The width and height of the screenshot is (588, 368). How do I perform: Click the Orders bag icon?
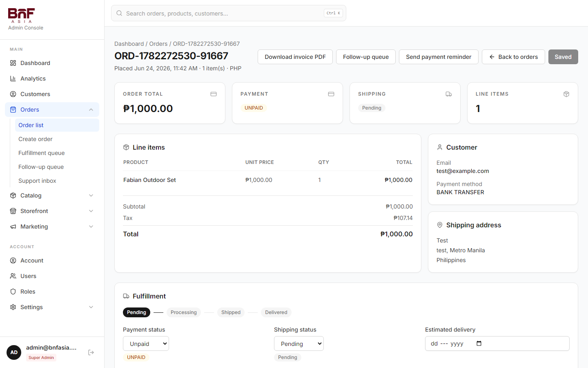tap(13, 110)
